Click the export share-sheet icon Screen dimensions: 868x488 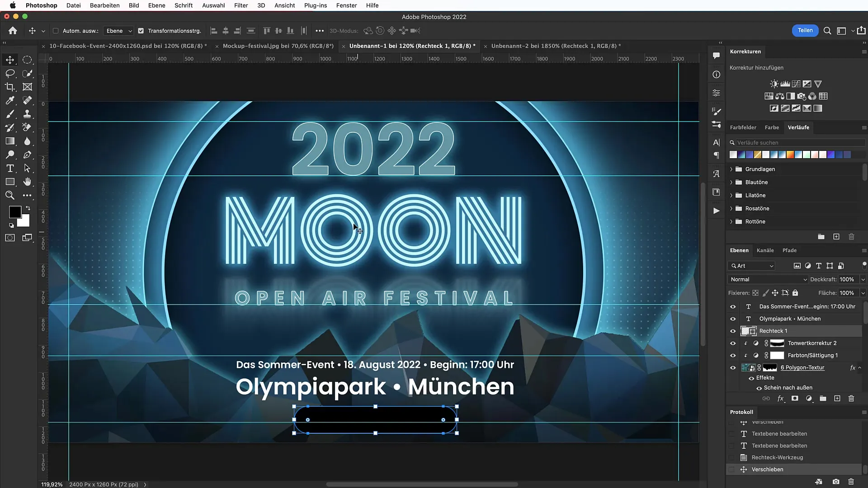[x=861, y=31]
